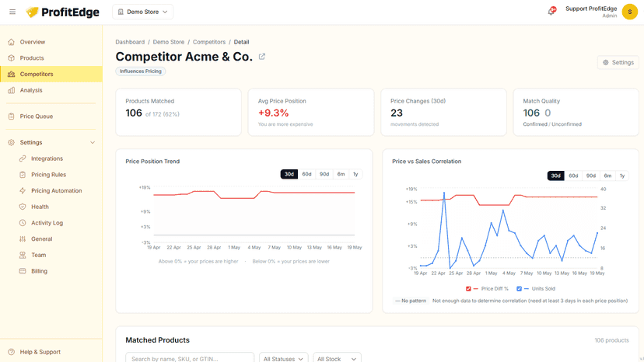Click Demo Store breadcrumb link
This screenshot has height=362, width=644.
169,42
